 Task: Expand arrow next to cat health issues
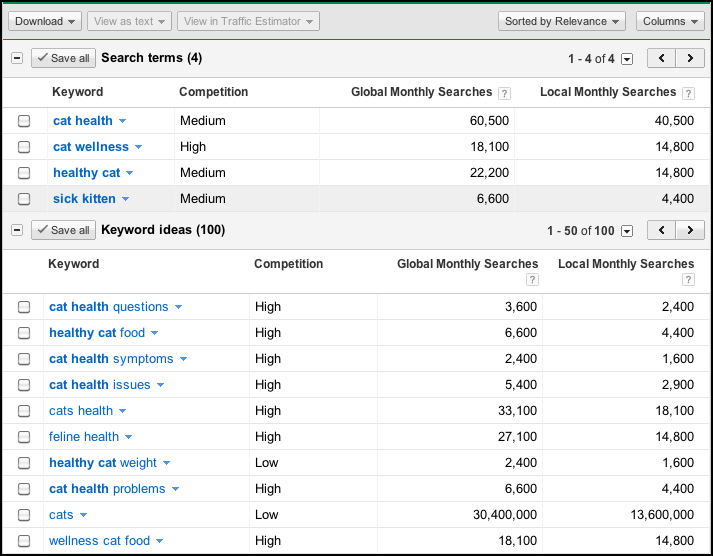coord(160,385)
